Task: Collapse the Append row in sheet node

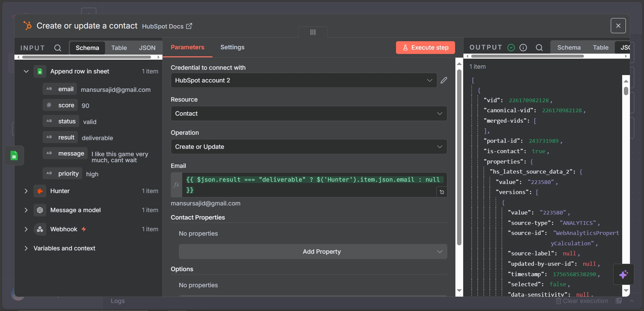Action: [26, 71]
